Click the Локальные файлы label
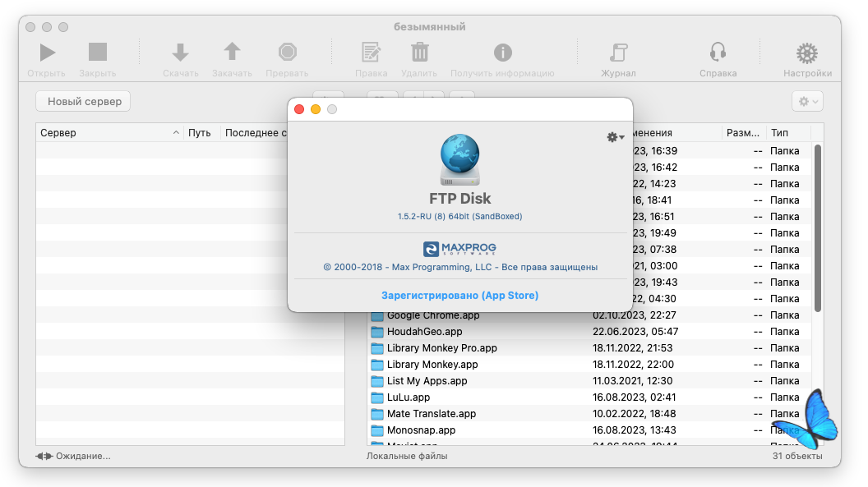 tap(407, 456)
